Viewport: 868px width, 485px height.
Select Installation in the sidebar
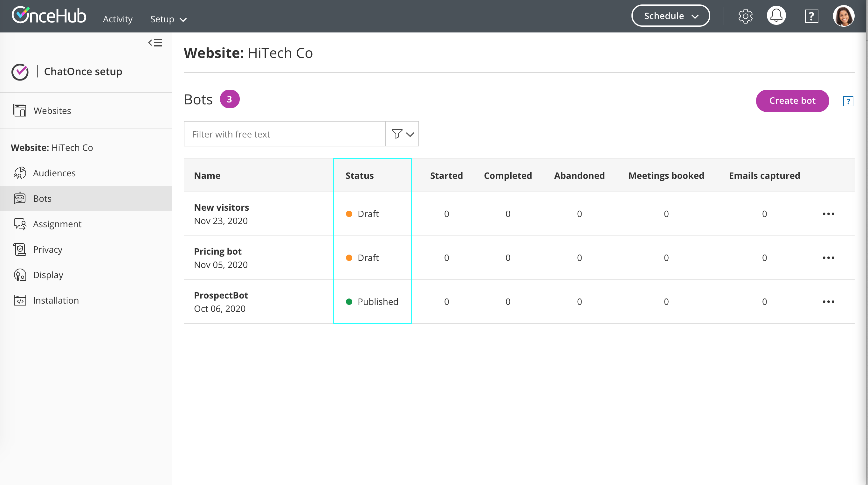pos(56,300)
